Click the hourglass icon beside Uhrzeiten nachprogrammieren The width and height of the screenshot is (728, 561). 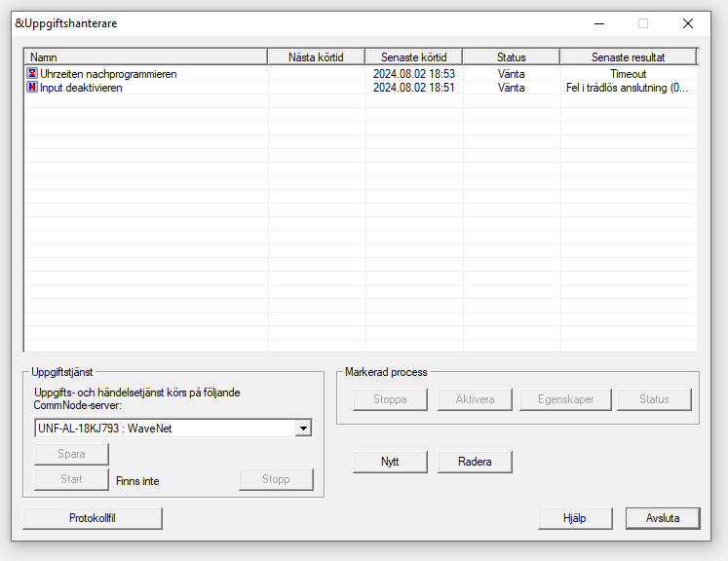(32, 74)
